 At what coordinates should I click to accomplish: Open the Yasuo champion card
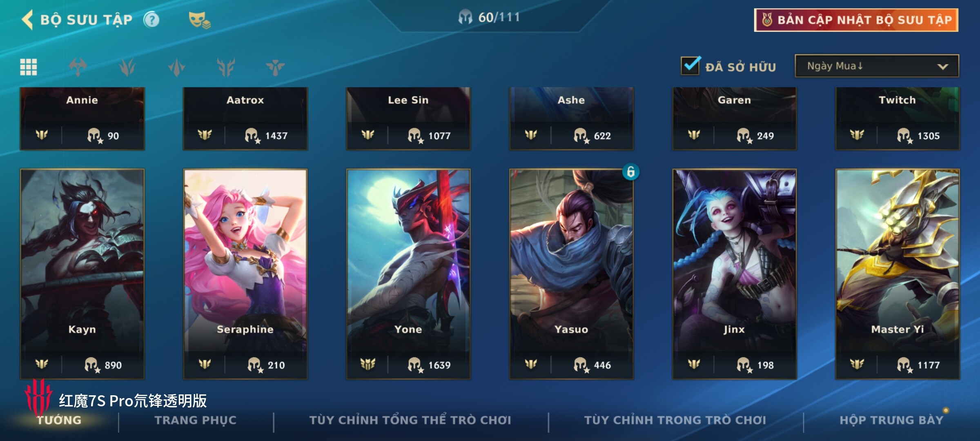(x=571, y=274)
